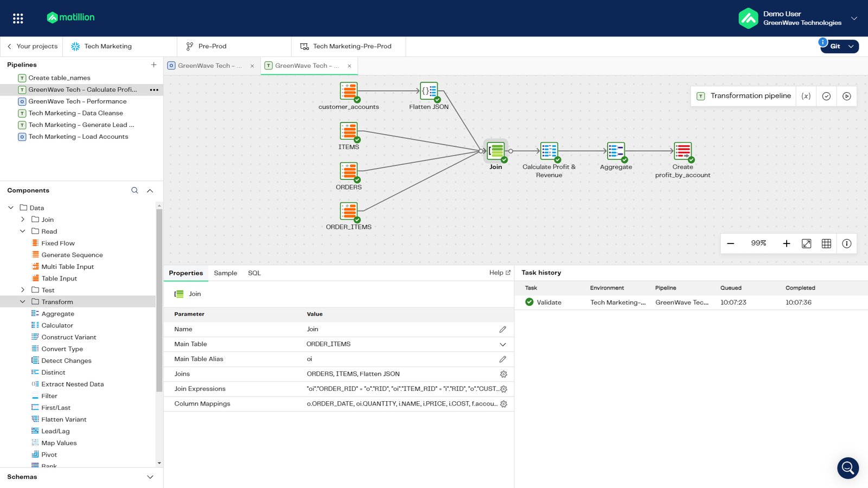Select the ORDER_ITEMS table input node
Screen dimensions: 868x488
tap(349, 211)
